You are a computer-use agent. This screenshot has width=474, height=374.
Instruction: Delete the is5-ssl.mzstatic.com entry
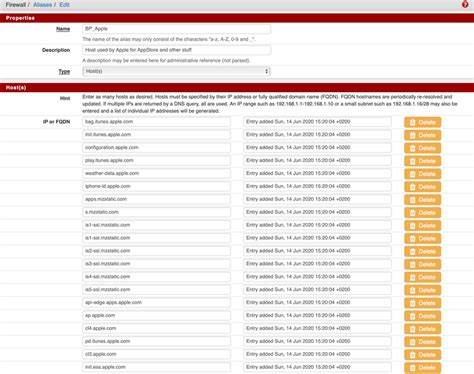(x=422, y=290)
